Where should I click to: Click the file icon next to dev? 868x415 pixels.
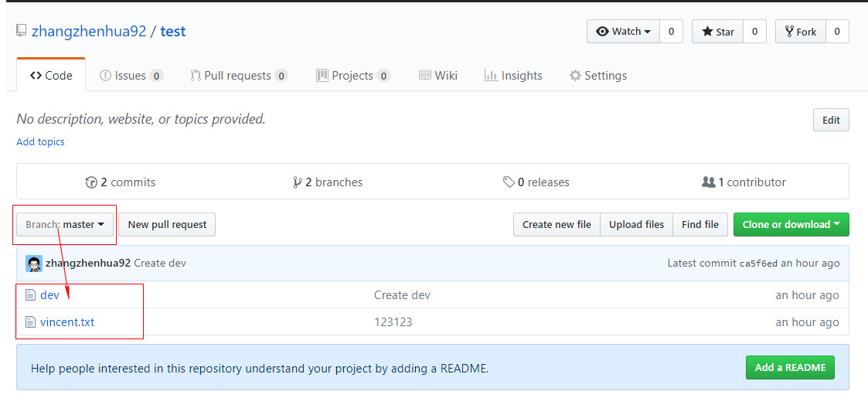31,295
